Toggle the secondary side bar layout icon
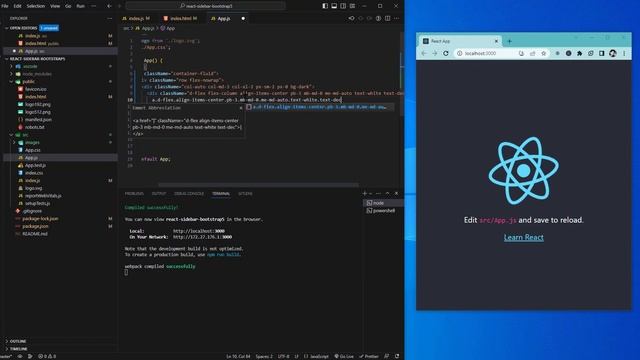 (343, 6)
